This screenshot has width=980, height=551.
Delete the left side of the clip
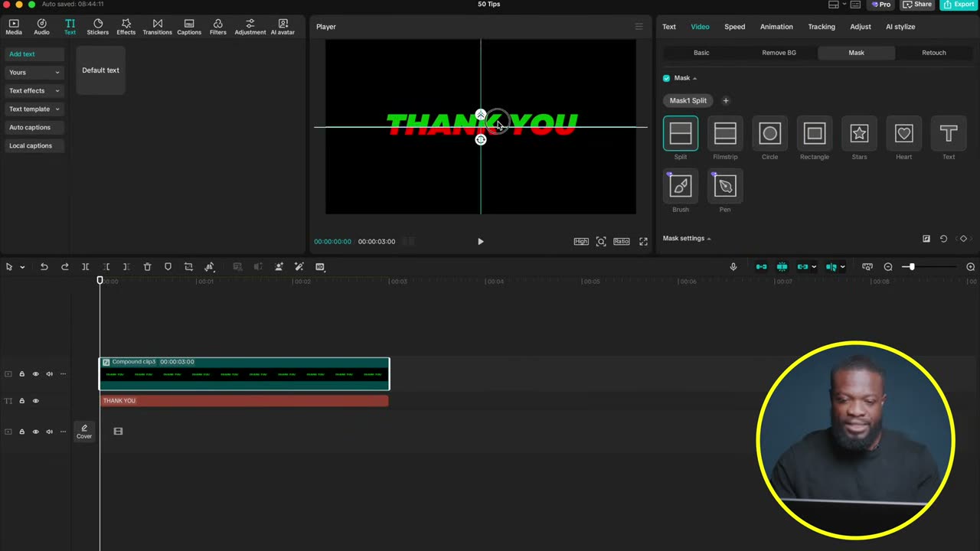[106, 267]
